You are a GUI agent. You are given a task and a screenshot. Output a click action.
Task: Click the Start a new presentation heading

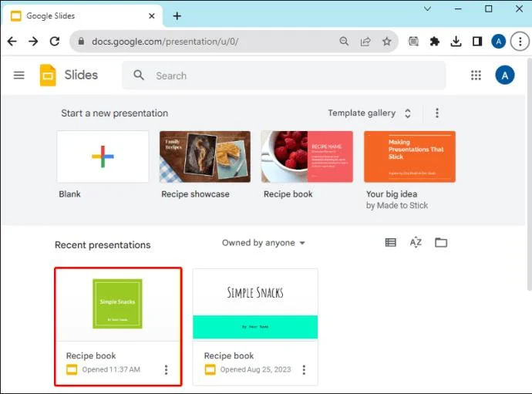pyautogui.click(x=114, y=113)
